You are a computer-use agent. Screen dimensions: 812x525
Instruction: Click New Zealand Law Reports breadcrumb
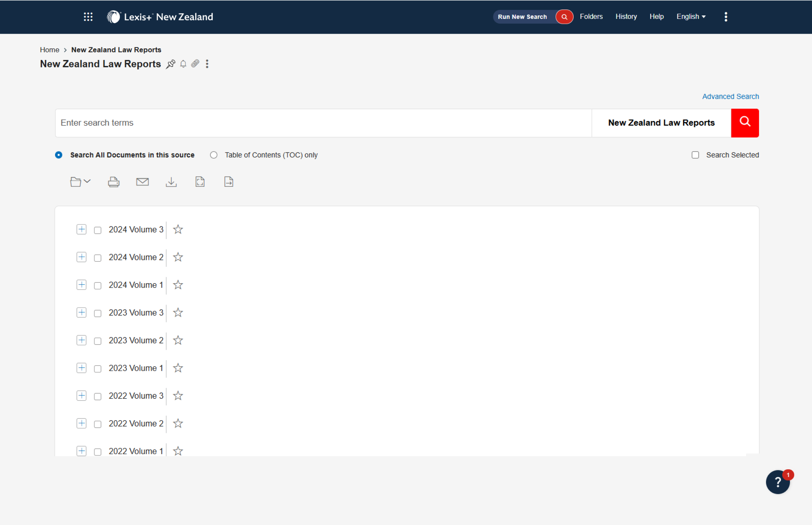pos(116,50)
